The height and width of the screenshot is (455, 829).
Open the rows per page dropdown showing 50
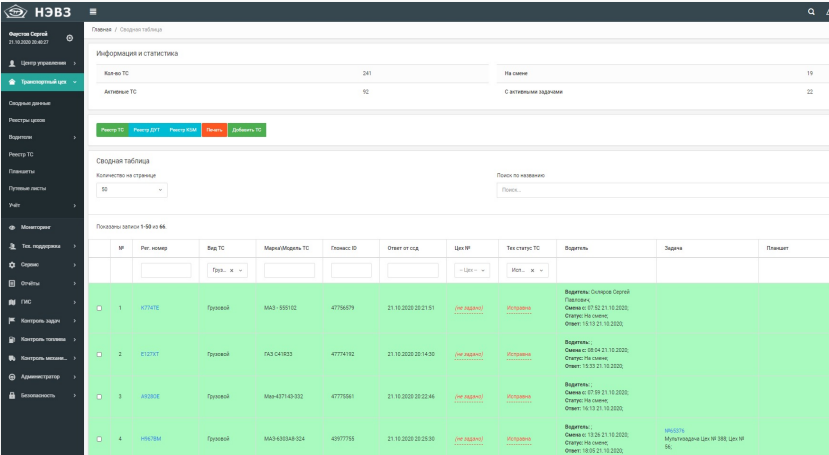131,189
